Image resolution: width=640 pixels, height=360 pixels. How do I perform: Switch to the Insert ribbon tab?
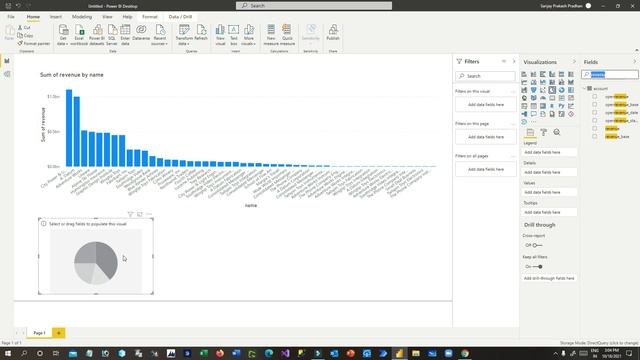pos(56,17)
